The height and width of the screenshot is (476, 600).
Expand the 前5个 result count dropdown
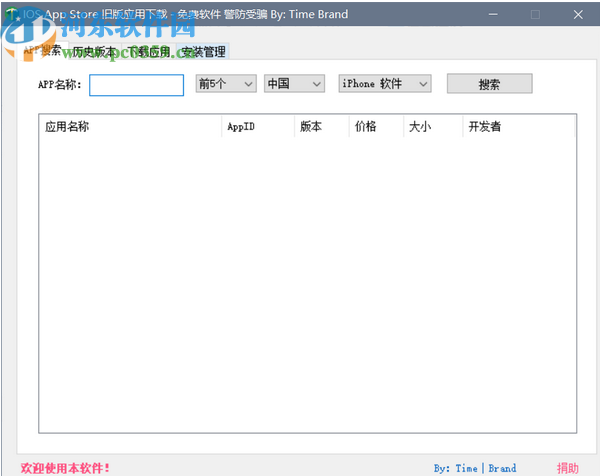(x=226, y=83)
